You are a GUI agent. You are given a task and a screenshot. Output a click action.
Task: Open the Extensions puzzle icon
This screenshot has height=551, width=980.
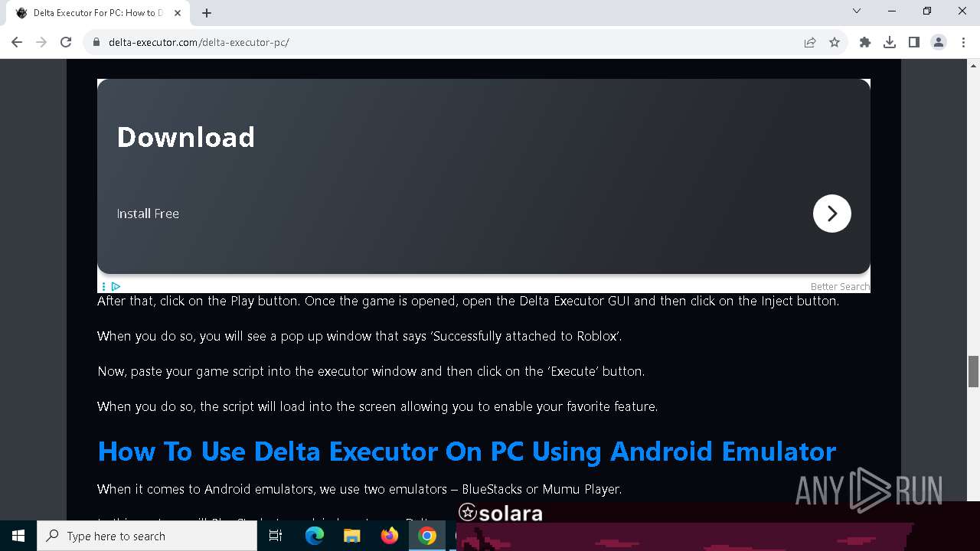coord(865,43)
